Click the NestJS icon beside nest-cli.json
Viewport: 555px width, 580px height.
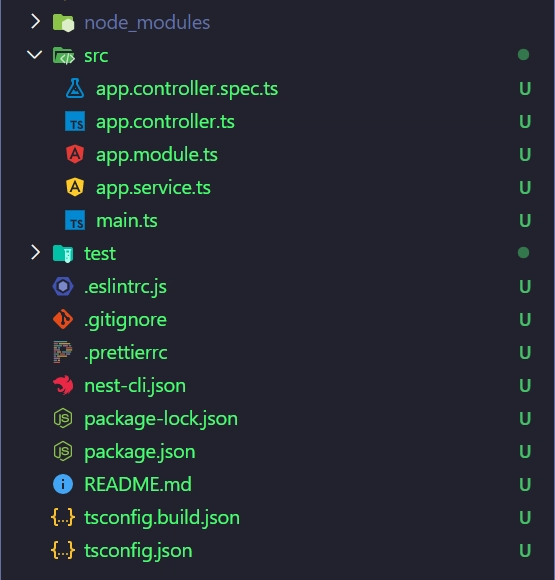pos(63,385)
